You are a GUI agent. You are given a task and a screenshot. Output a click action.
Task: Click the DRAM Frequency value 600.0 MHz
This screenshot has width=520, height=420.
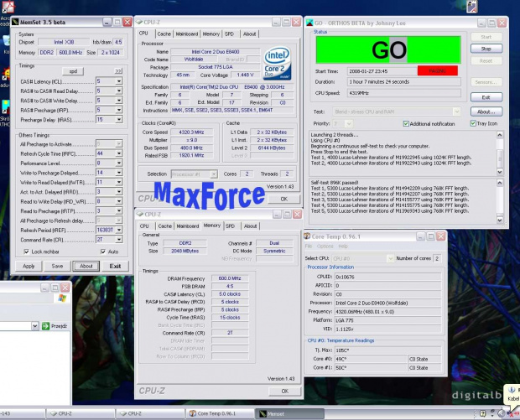230,278
